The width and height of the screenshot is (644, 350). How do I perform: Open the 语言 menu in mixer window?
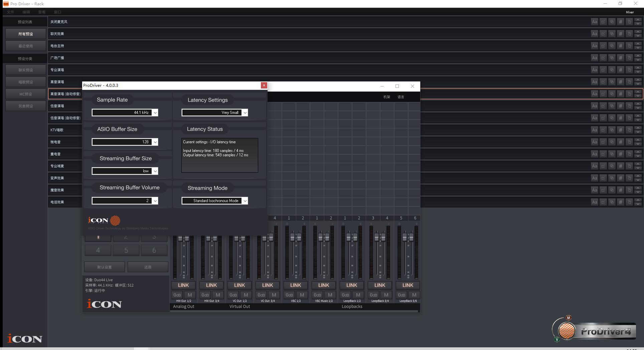tap(401, 97)
